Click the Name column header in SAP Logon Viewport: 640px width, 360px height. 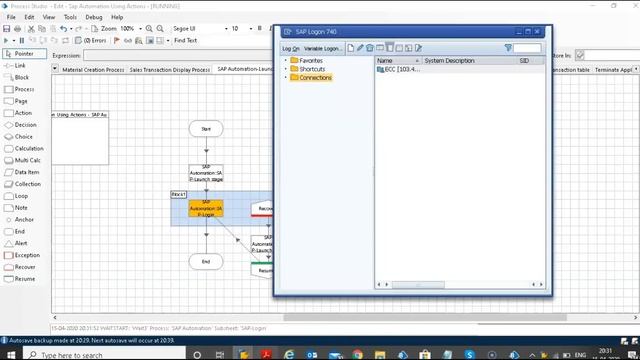pyautogui.click(x=398, y=60)
